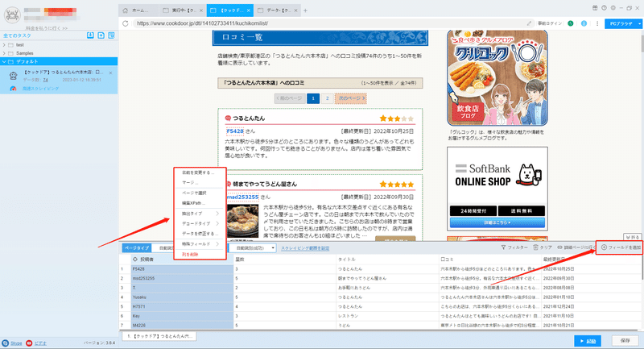This screenshot has width=644, height=349.
Task: Click in the URL address field
Action: pos(328,23)
